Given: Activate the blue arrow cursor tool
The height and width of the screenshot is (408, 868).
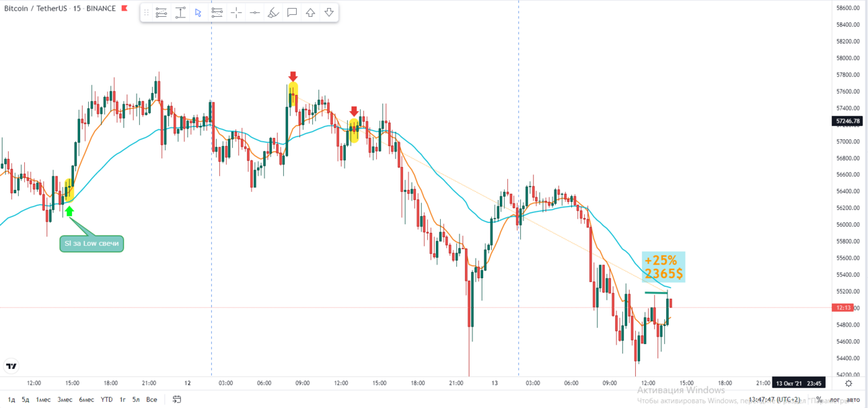Looking at the screenshot, I should pyautogui.click(x=198, y=13).
